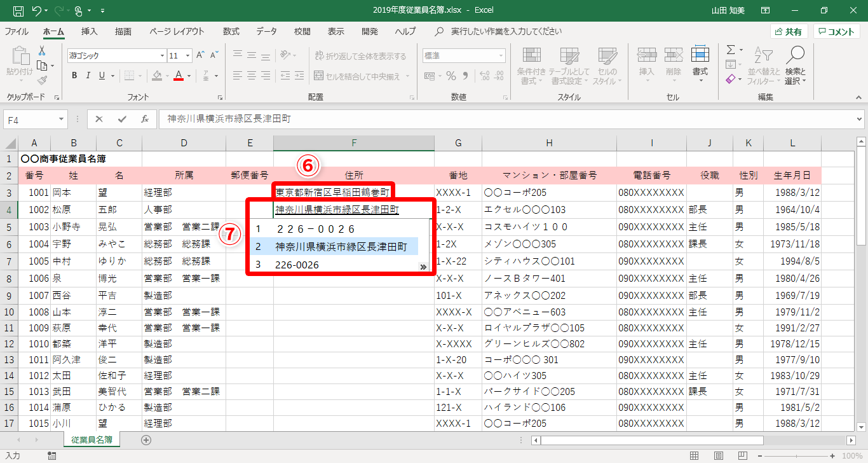Open the コメント comments button
The height and width of the screenshot is (463, 868).
[836, 32]
